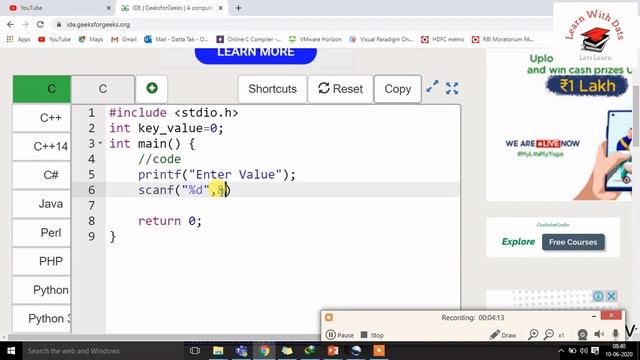Viewport: 640px width, 360px height.
Task: Open the Windows Start menu
Action: (x=11, y=351)
